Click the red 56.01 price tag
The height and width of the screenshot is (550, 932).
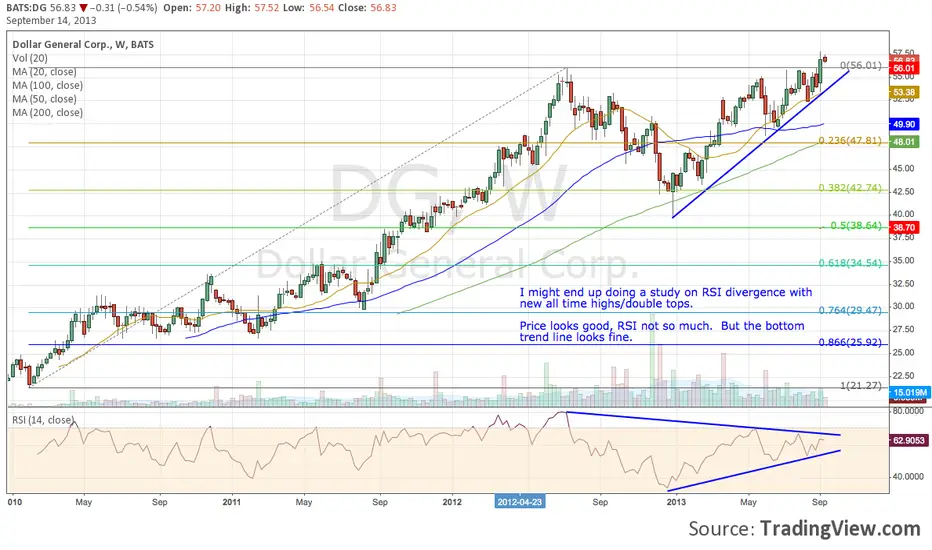(904, 69)
